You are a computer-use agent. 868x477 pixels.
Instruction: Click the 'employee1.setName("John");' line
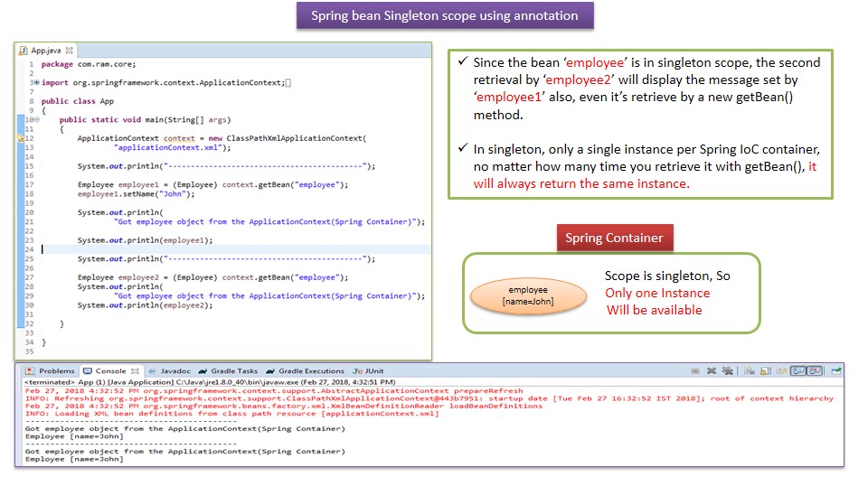pyautogui.click(x=137, y=194)
